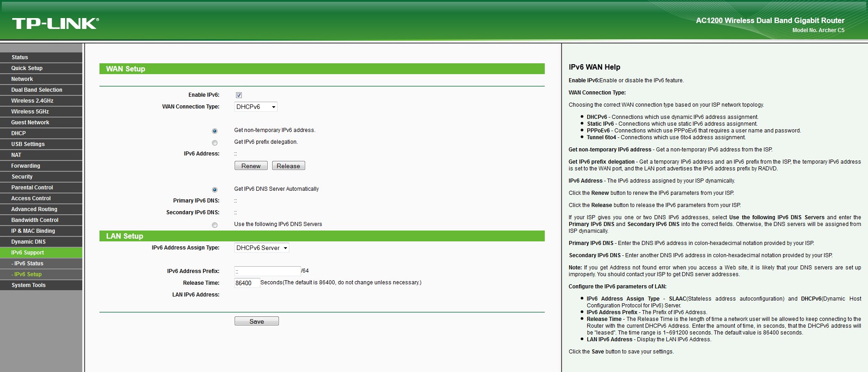Click the Tunnel 6to4 help bullet
868x372 pixels.
(x=666, y=137)
